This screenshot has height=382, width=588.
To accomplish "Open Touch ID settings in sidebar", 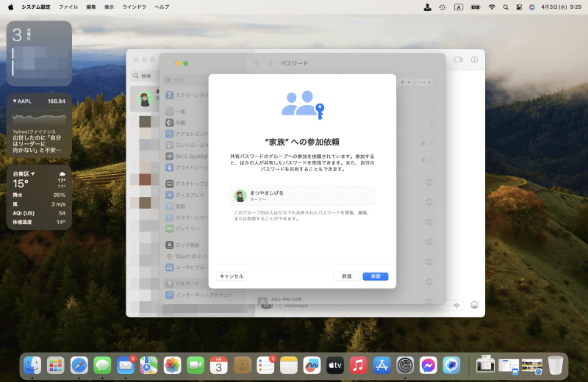I will tap(187, 256).
